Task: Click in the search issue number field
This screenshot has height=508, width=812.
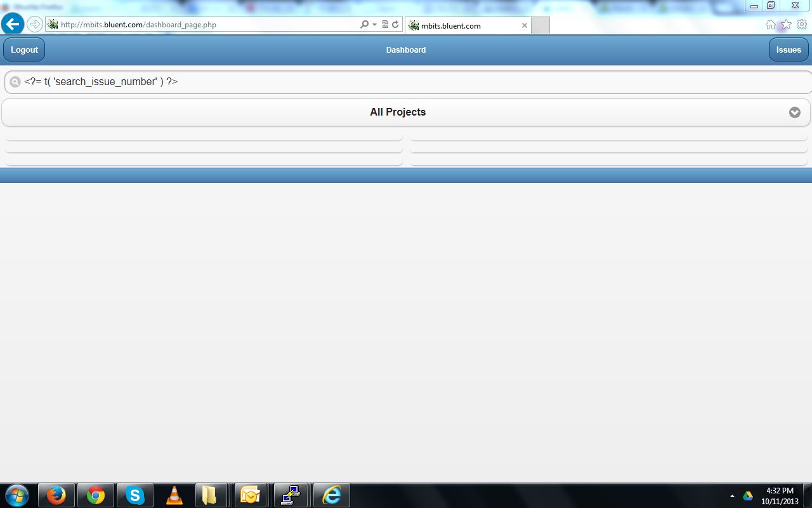Action: 406,82
